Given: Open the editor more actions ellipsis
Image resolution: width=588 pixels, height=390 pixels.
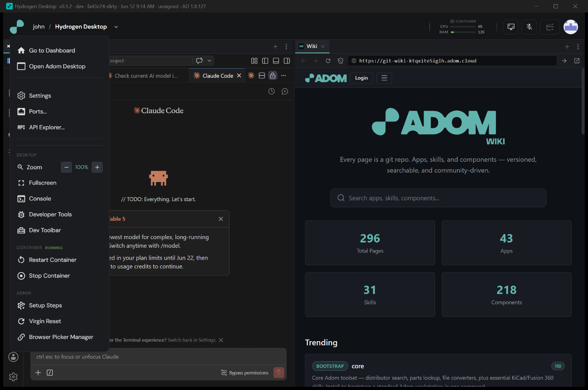Looking at the screenshot, I should tap(283, 76).
